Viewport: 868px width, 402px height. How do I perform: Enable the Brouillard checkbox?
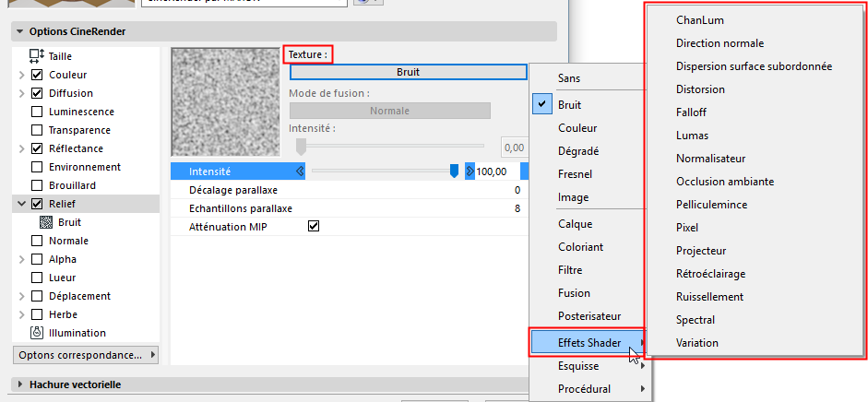[37, 185]
